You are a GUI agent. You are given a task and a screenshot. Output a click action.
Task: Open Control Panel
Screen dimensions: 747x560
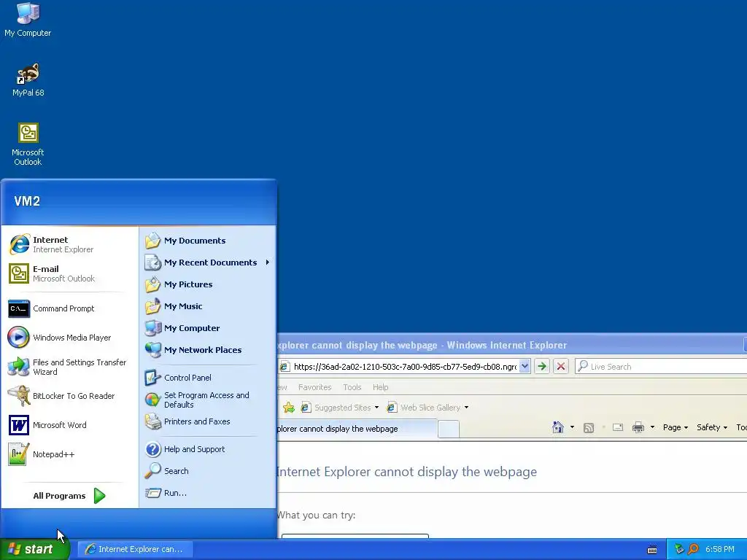pos(207,378)
